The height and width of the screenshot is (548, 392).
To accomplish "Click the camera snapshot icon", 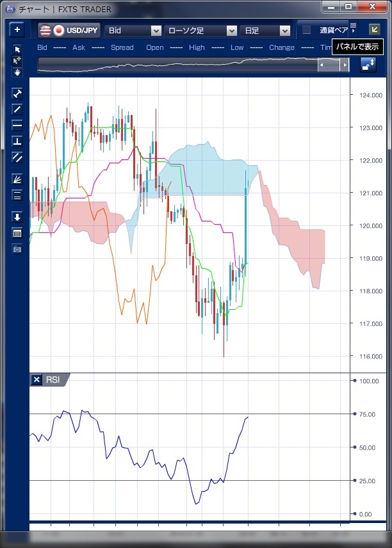I will point(17,248).
